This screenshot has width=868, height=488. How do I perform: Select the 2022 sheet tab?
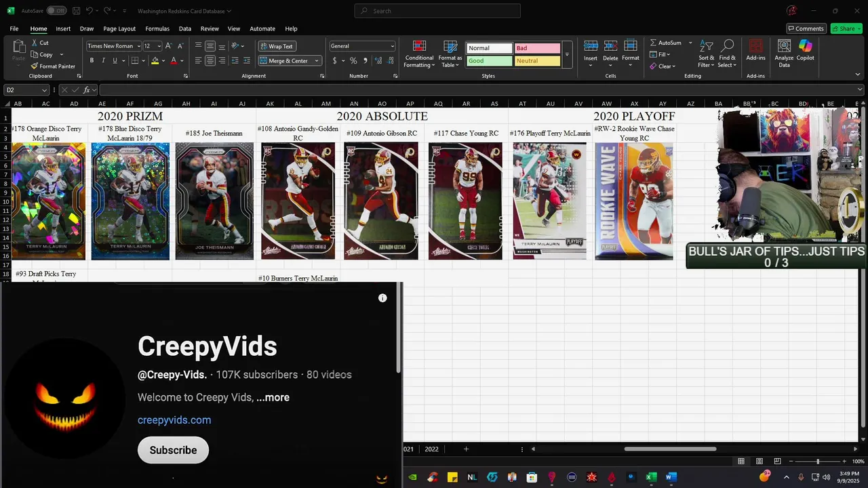pyautogui.click(x=431, y=449)
